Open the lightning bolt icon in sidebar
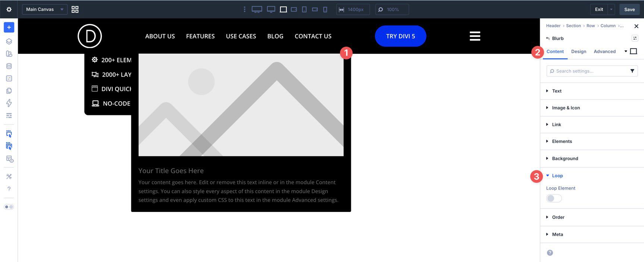This screenshot has height=262, width=644. pyautogui.click(x=9, y=103)
